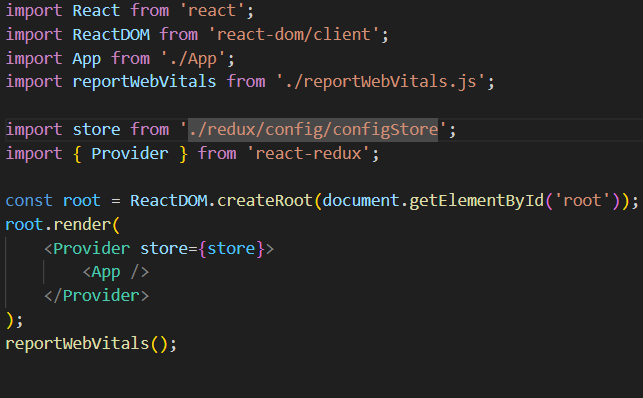The width and height of the screenshot is (643, 398).
Task: Click the {store} prop value
Action: coord(231,249)
